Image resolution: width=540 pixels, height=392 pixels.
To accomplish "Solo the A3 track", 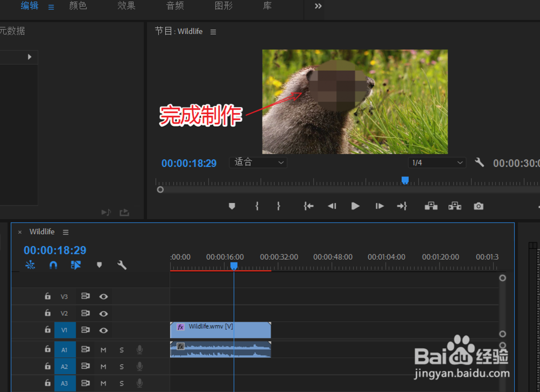I will pyautogui.click(x=122, y=383).
